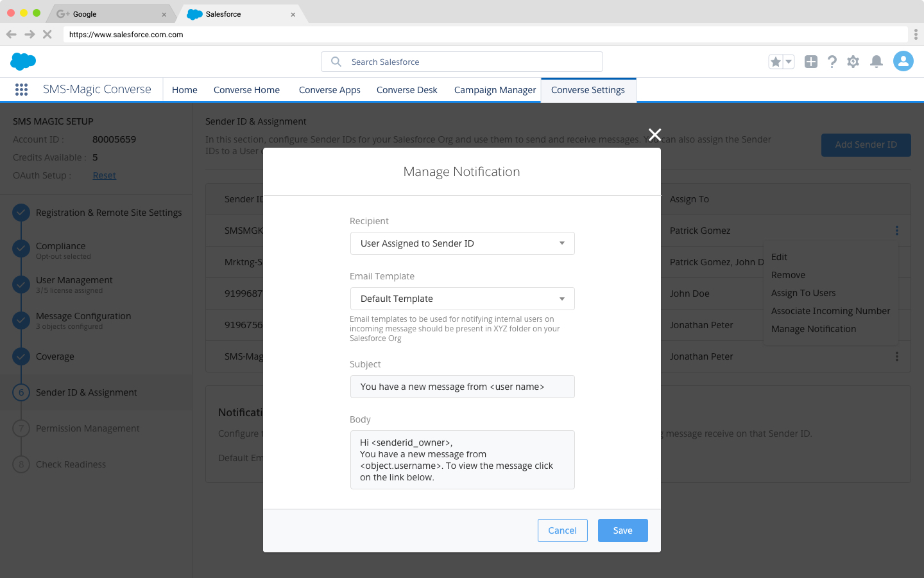Open Registration & Remote Site Settings step
Image resolution: width=924 pixels, height=578 pixels.
pyautogui.click(x=108, y=213)
